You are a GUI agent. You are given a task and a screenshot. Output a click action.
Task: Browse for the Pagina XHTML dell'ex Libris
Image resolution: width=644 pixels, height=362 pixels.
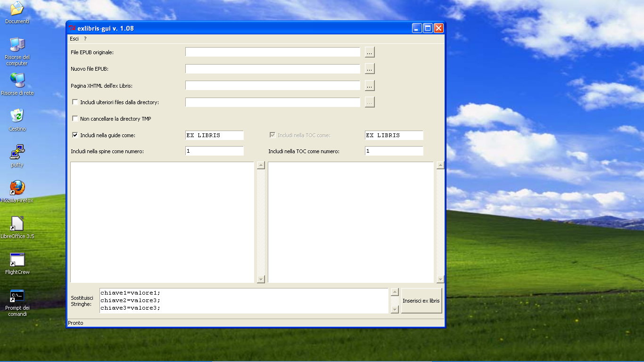(x=370, y=86)
